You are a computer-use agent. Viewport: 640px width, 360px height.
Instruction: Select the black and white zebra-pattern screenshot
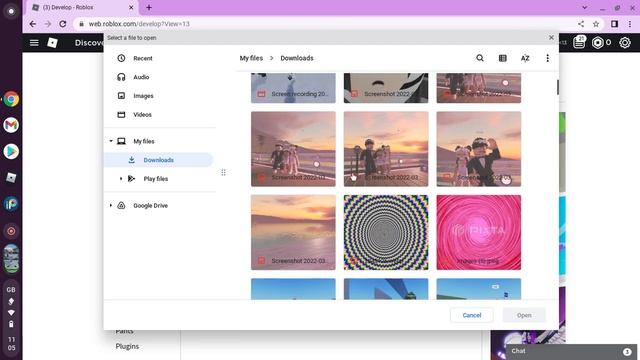386,88
